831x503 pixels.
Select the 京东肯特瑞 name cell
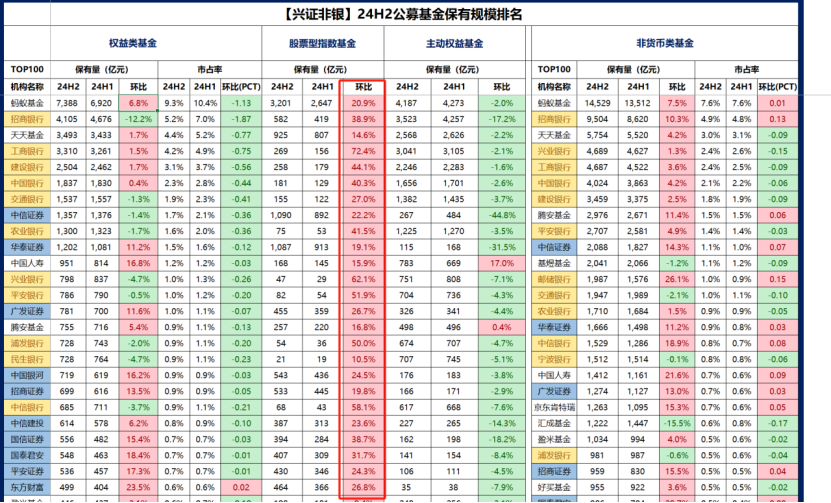[554, 407]
